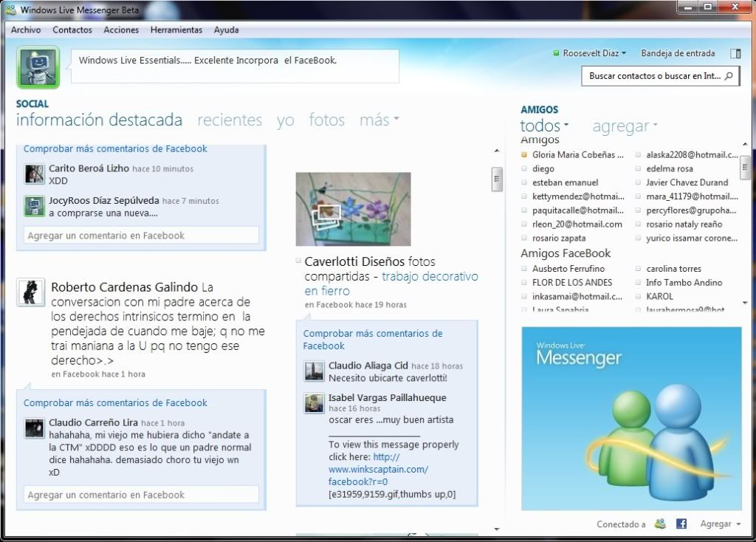Click the status icon before Caverlotti Diseños

pyautogui.click(x=298, y=261)
